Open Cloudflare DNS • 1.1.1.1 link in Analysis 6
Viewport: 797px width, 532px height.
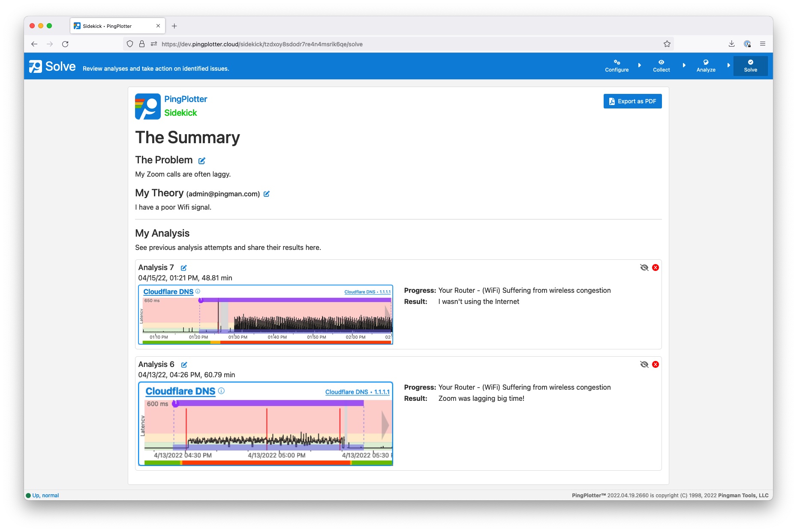(x=357, y=392)
